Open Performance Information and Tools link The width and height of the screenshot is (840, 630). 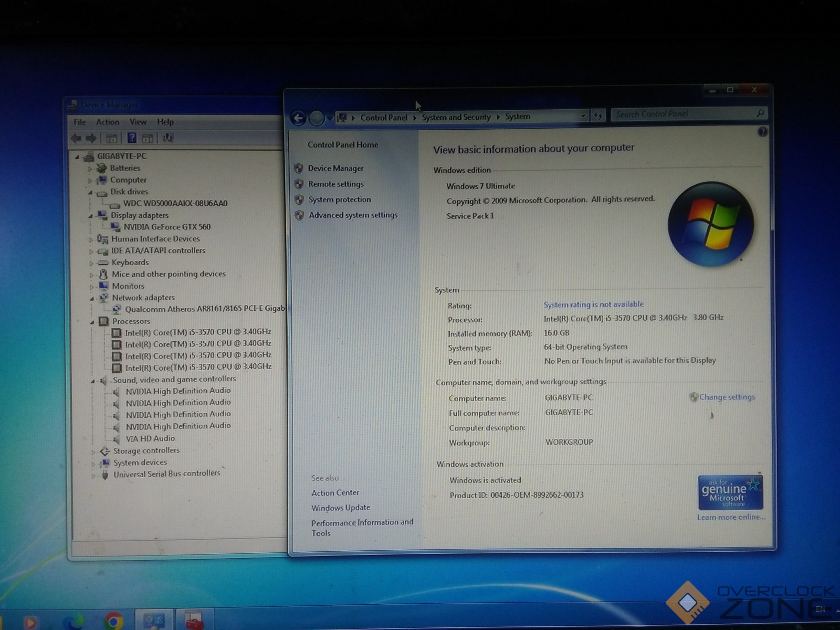coord(362,528)
